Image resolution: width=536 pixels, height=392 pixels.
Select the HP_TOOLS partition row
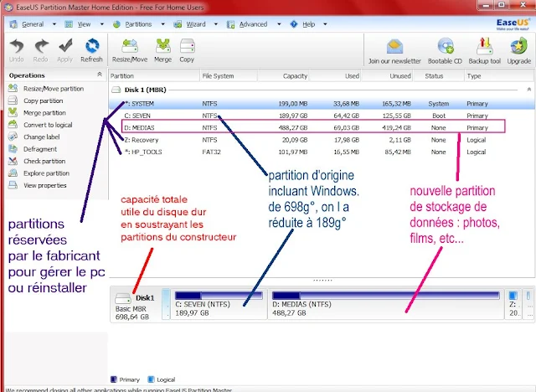(322, 152)
